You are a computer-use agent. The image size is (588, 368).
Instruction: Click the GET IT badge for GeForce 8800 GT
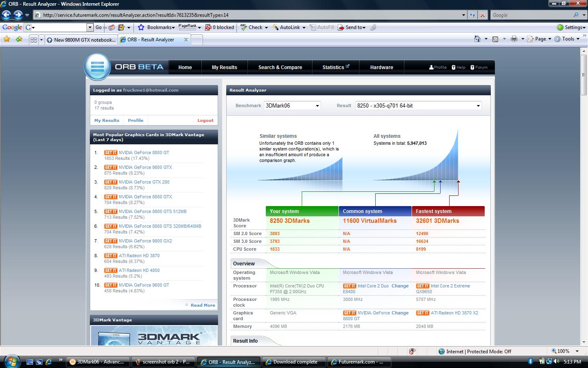tap(111, 153)
